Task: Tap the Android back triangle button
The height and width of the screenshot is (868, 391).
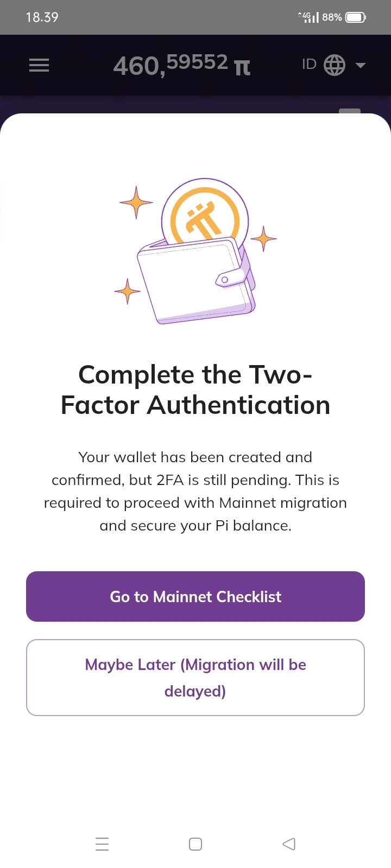Action: [x=289, y=844]
